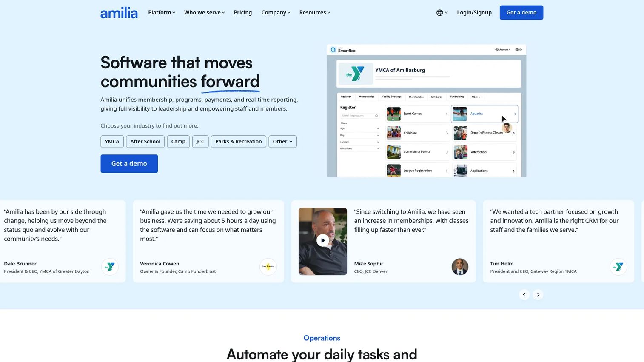Click the Amilia logo in the header
The image size is (644, 362).
pyautogui.click(x=119, y=13)
